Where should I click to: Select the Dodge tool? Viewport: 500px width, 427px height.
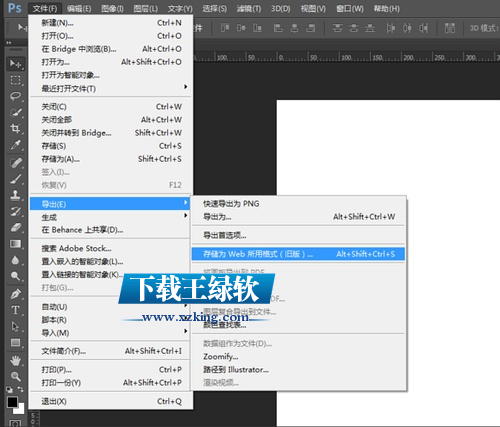coord(15,276)
